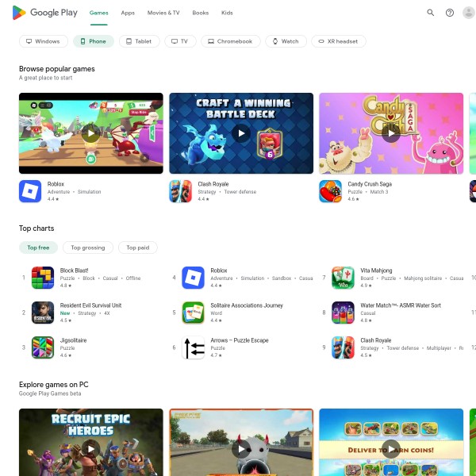Click Arrows – Puzzle Escape title
476x476 pixels.
click(x=240, y=340)
